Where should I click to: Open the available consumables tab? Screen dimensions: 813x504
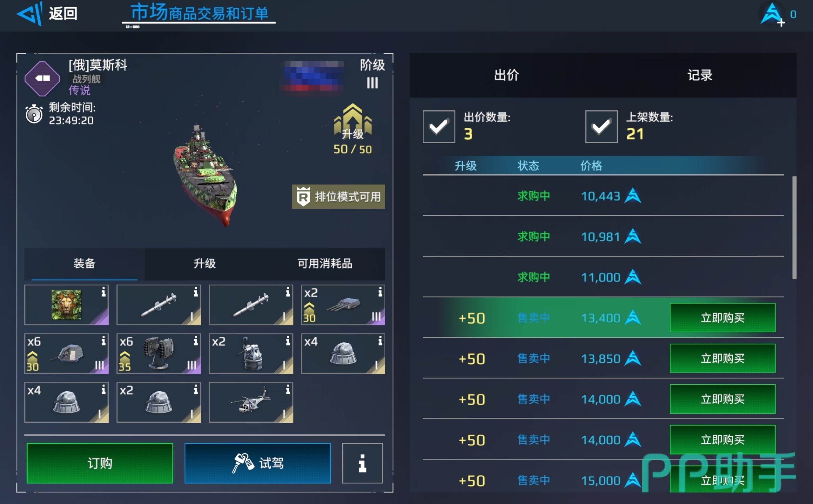325,263
